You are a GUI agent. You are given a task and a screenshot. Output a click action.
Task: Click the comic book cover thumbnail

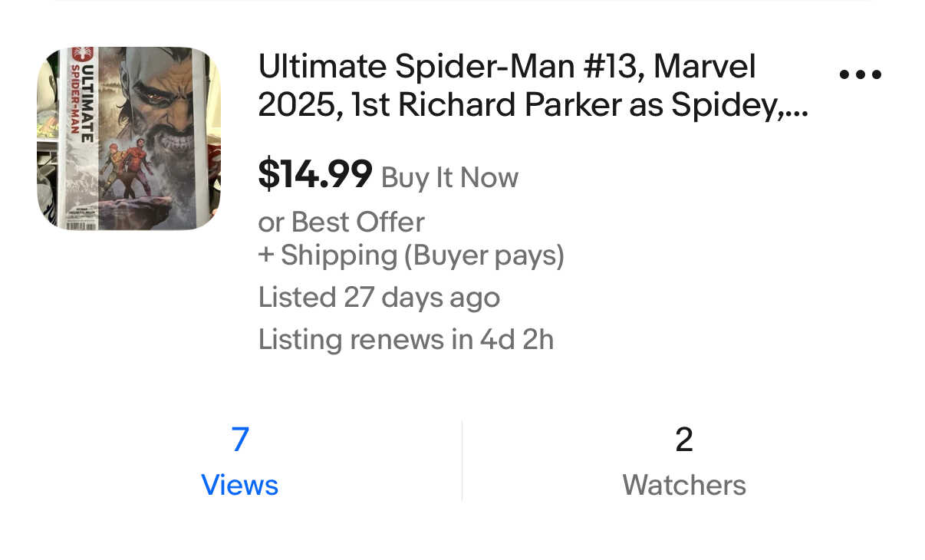128,138
